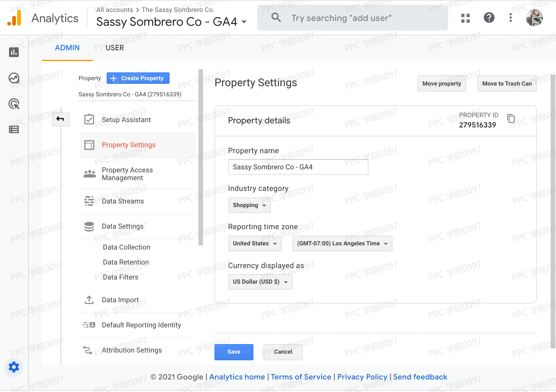The height and width of the screenshot is (392, 556).
Task: Open the Los Angeles Time zone dropdown
Action: [342, 244]
